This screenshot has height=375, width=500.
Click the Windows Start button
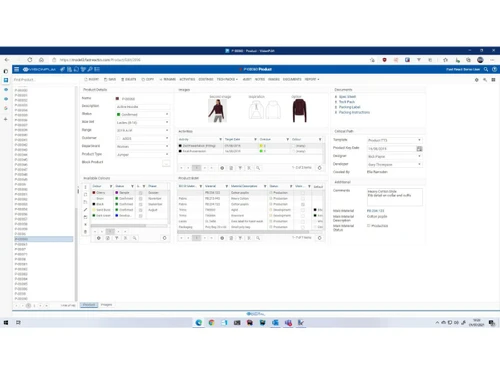(x=6, y=323)
